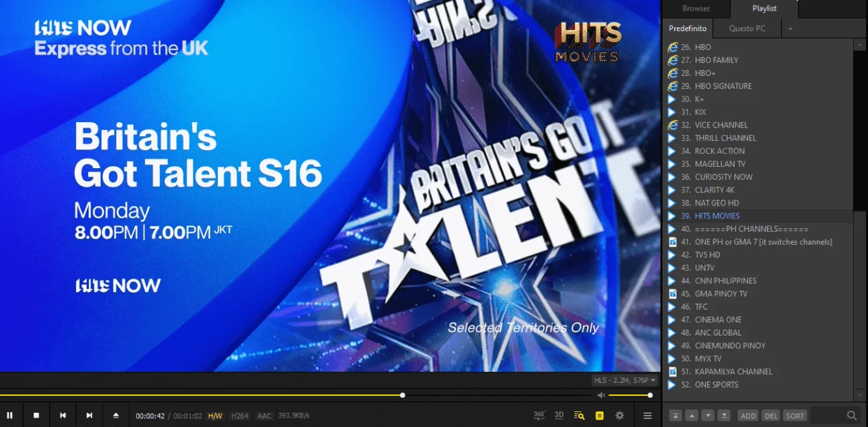Click the playlist search magnifier icon
This screenshot has width=868, height=427.
tap(852, 415)
